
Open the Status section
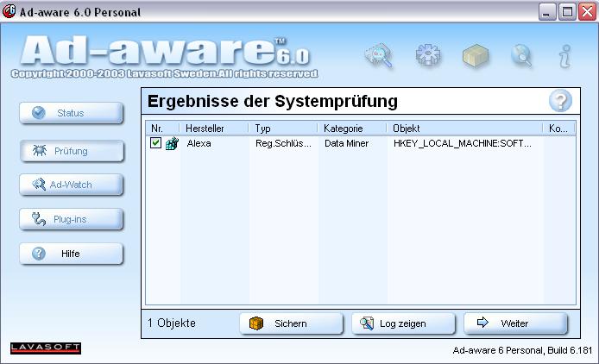click(x=72, y=113)
